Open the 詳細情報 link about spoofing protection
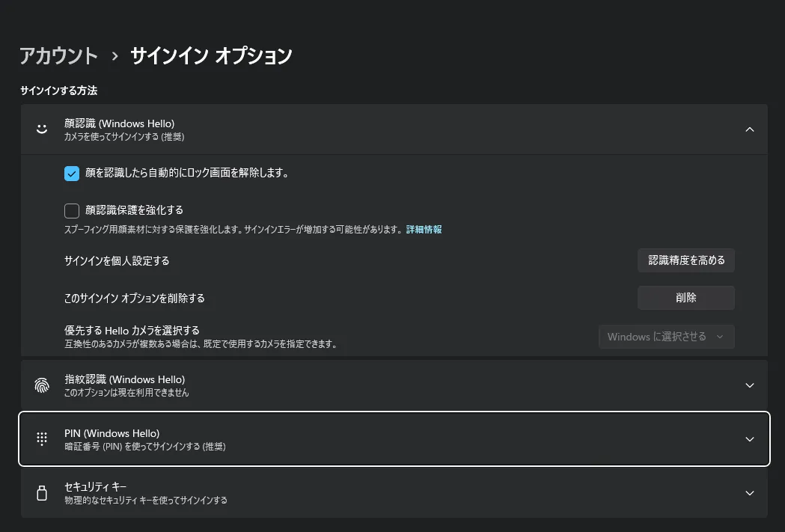This screenshot has height=532, width=785. coord(423,229)
